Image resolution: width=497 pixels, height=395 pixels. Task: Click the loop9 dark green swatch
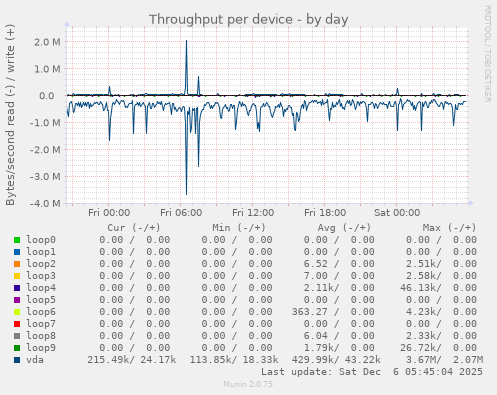pyautogui.click(x=17, y=348)
